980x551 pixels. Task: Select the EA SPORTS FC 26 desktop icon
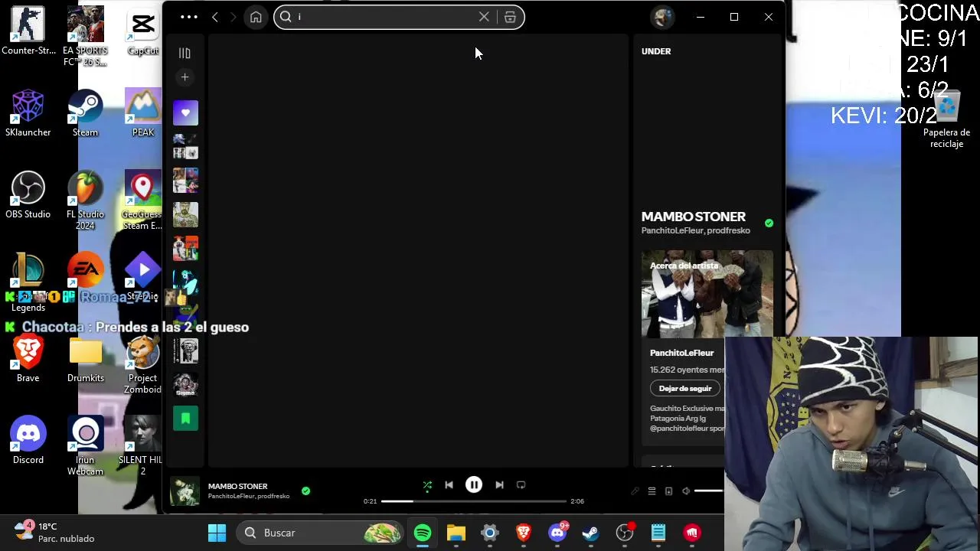coord(85,37)
